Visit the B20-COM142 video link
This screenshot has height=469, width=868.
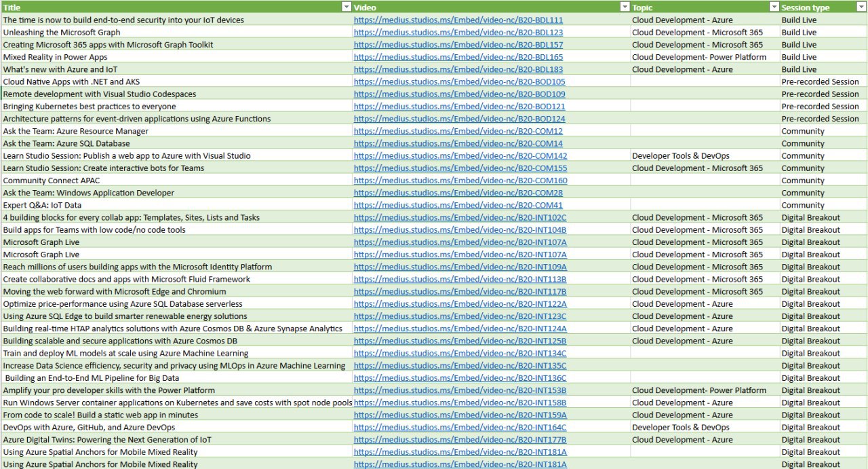point(460,156)
